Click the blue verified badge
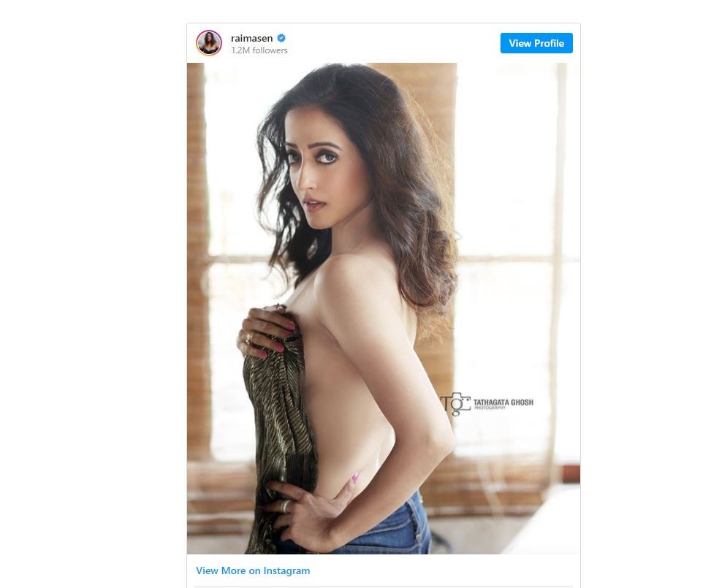Image resolution: width=719 pixels, height=588 pixels. (281, 38)
